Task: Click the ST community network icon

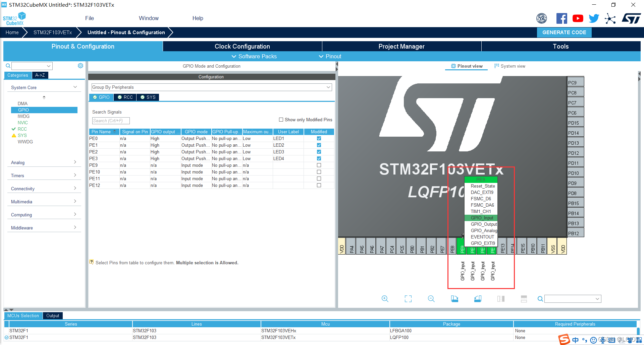Action: (610, 18)
